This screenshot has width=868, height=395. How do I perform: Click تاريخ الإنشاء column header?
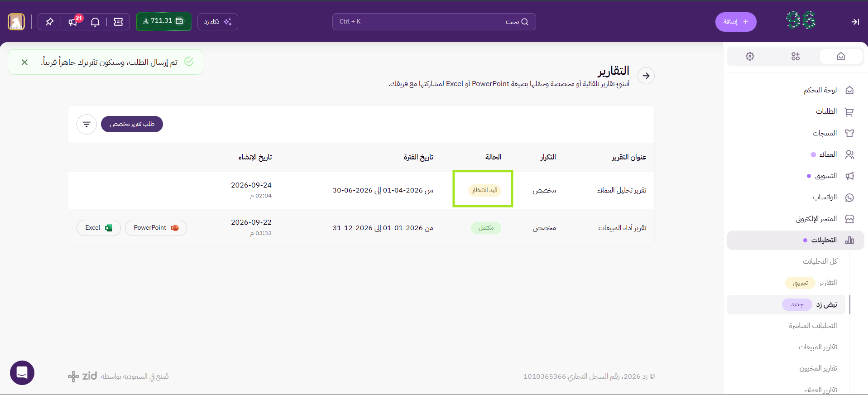(x=255, y=157)
